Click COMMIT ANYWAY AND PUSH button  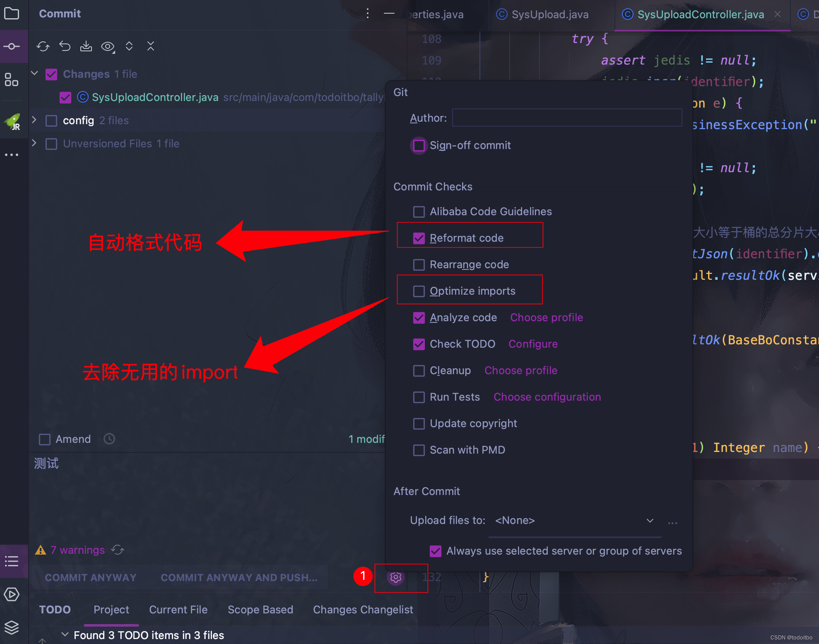pos(238,576)
